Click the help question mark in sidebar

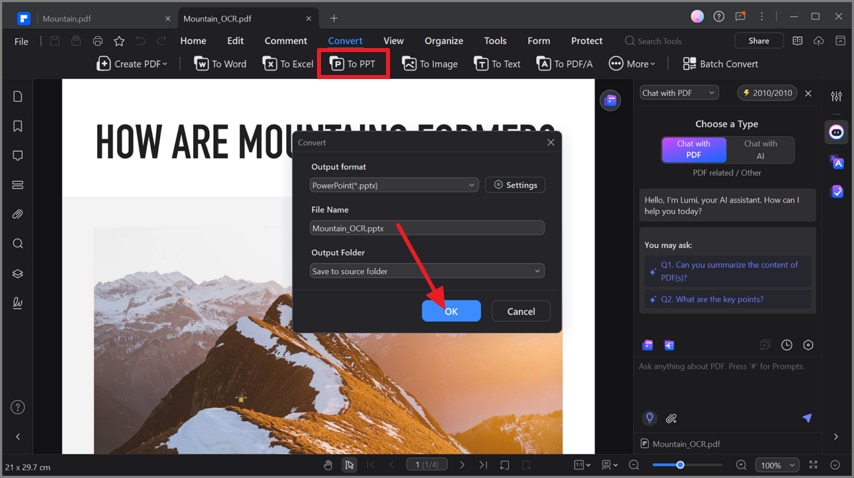coord(17,407)
